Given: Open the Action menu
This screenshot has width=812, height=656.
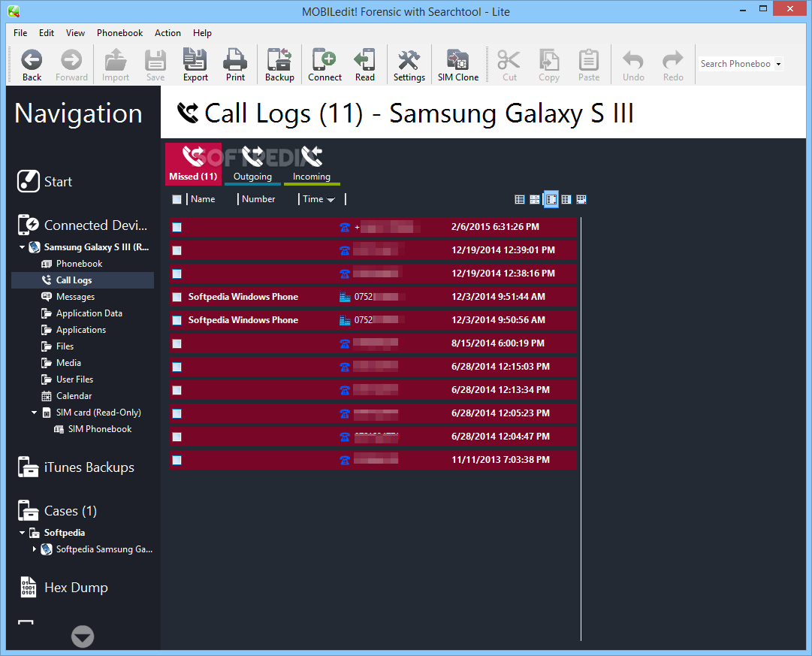Looking at the screenshot, I should (168, 32).
